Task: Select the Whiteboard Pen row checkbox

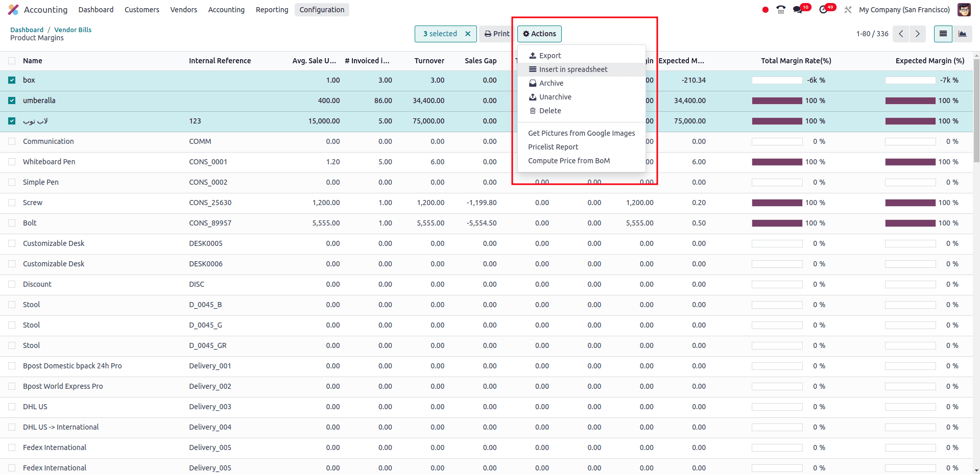Action: click(12, 162)
